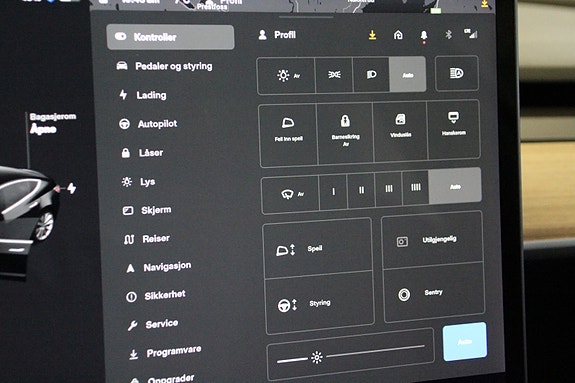Turn headlights off (Av)

(x=286, y=76)
